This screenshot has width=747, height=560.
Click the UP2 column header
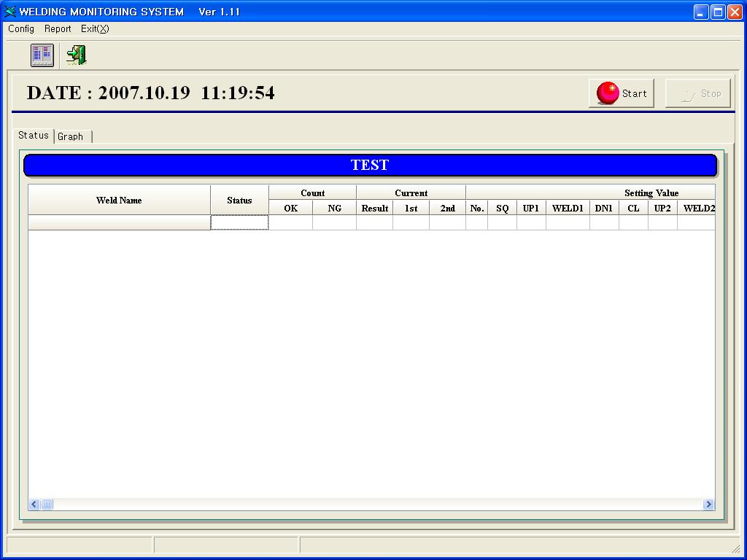tap(662, 208)
